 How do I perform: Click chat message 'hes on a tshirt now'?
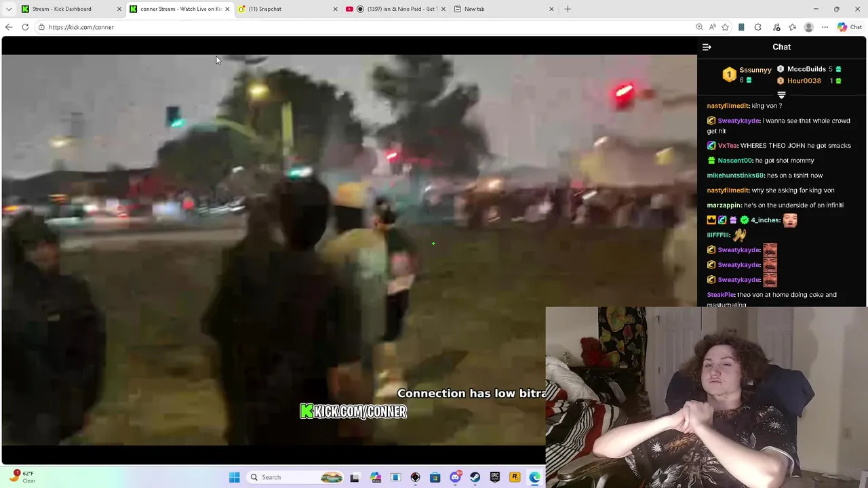click(x=795, y=176)
